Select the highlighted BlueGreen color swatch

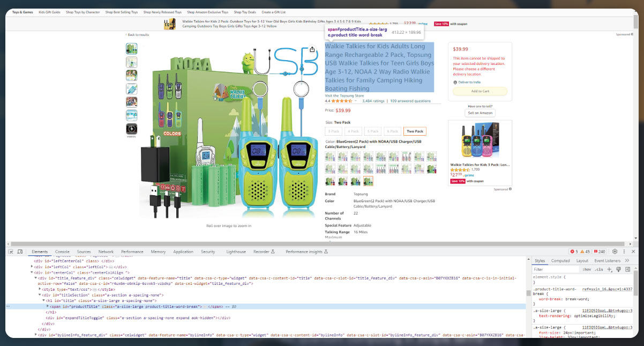(368, 181)
